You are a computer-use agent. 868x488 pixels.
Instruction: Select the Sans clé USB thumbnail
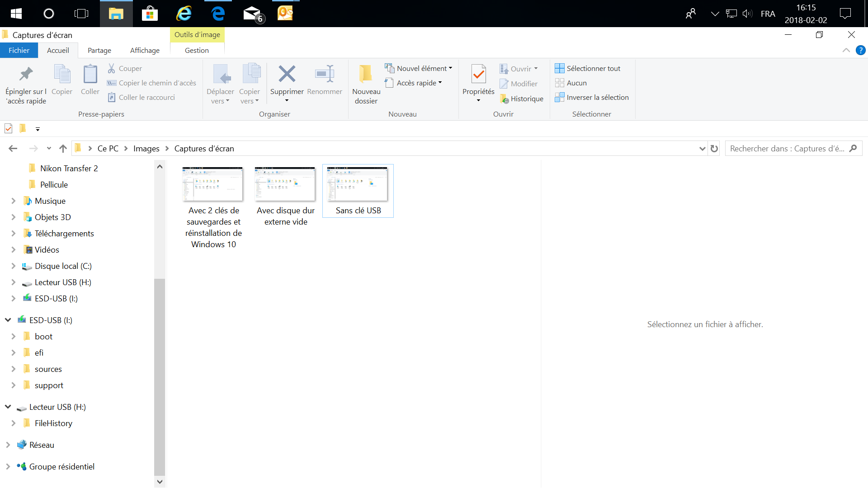click(357, 184)
